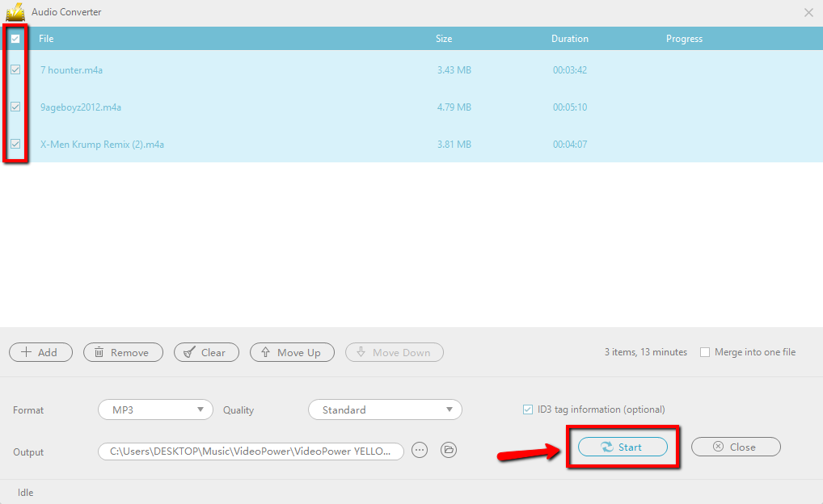The height and width of the screenshot is (504, 823).
Task: Toggle the select-all checkbox in header
Action: click(x=15, y=39)
